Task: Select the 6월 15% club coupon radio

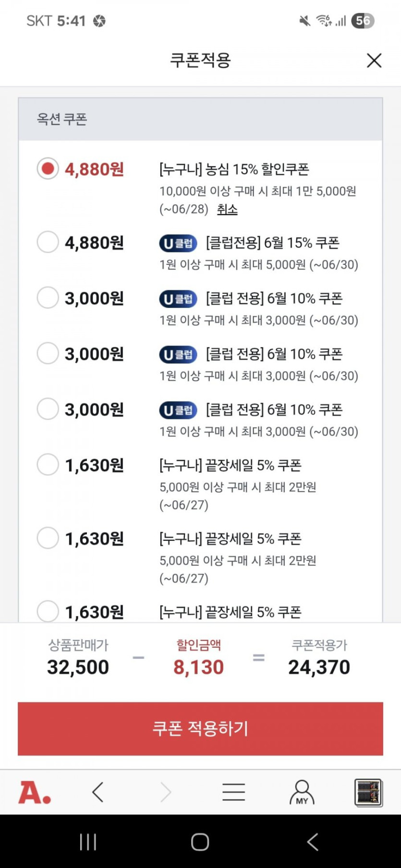Action: pos(48,242)
